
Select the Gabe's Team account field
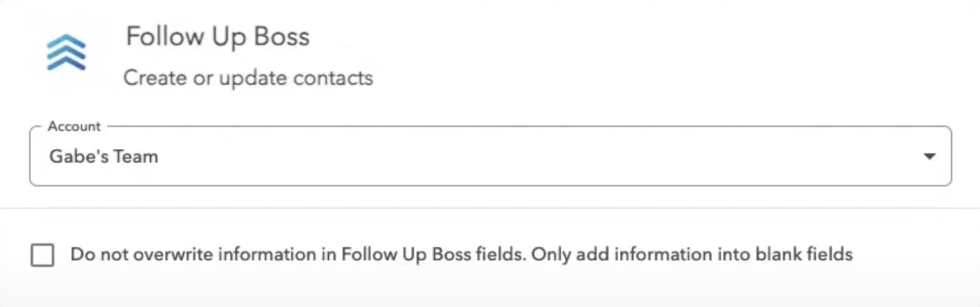click(x=491, y=156)
